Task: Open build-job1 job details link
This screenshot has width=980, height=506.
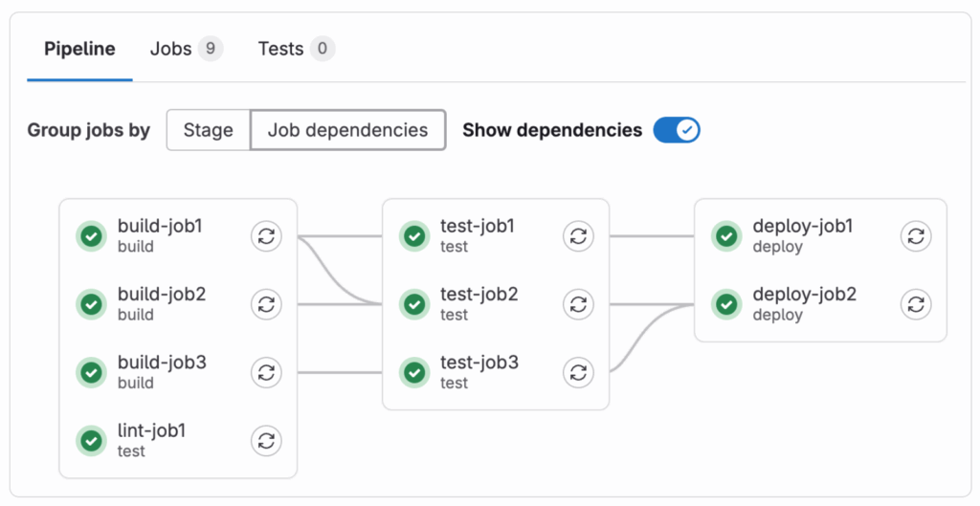Action: pyautogui.click(x=160, y=227)
